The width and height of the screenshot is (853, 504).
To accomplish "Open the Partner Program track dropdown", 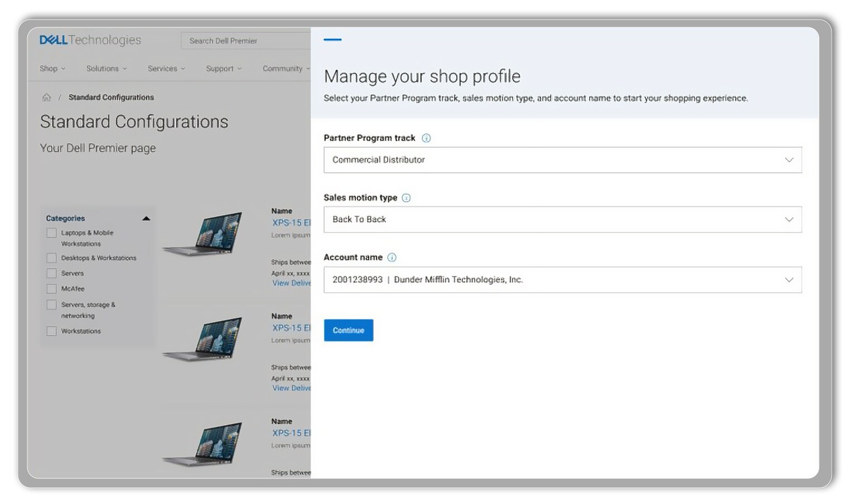I will click(x=562, y=160).
